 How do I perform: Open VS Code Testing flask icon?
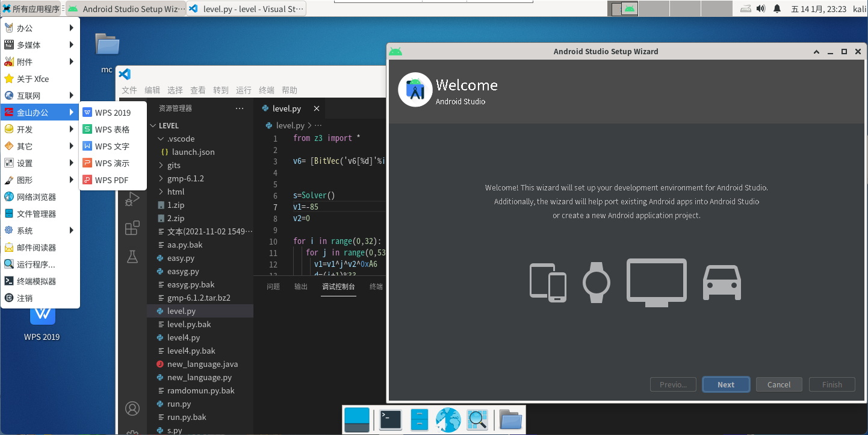click(132, 257)
